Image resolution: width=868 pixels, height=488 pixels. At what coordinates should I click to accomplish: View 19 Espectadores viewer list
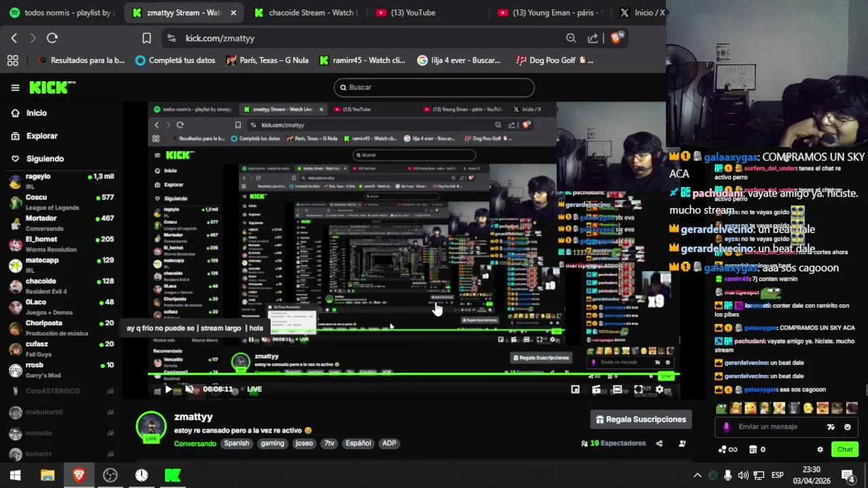614,443
